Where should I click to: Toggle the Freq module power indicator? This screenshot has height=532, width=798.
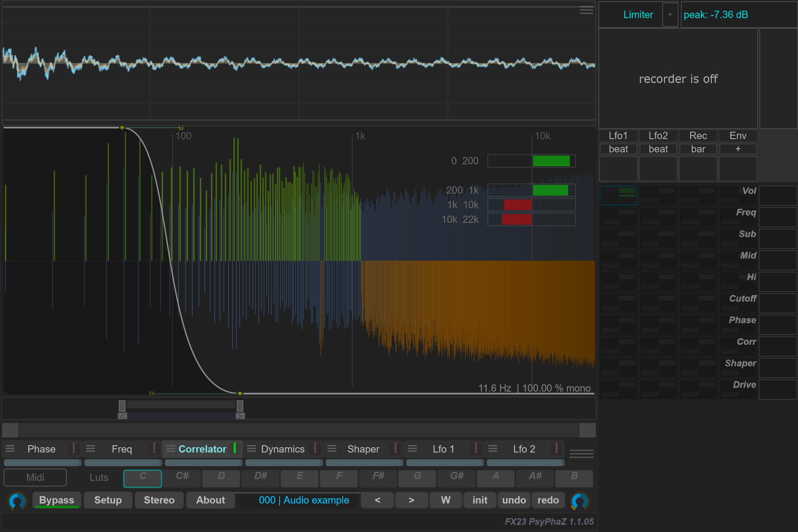(154, 448)
